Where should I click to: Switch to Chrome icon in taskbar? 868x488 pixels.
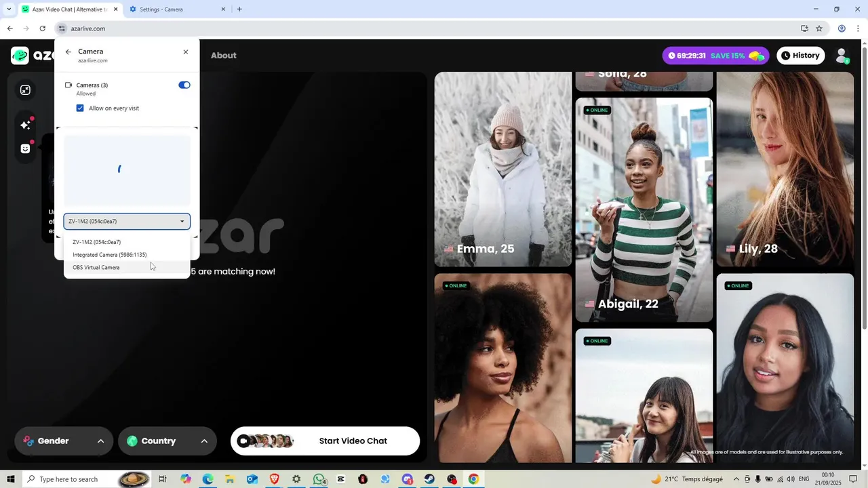click(474, 479)
